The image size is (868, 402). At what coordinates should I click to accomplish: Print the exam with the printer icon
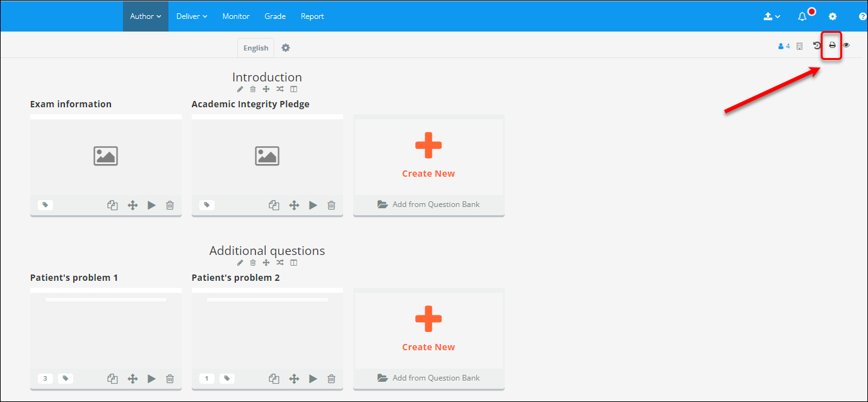coord(832,45)
